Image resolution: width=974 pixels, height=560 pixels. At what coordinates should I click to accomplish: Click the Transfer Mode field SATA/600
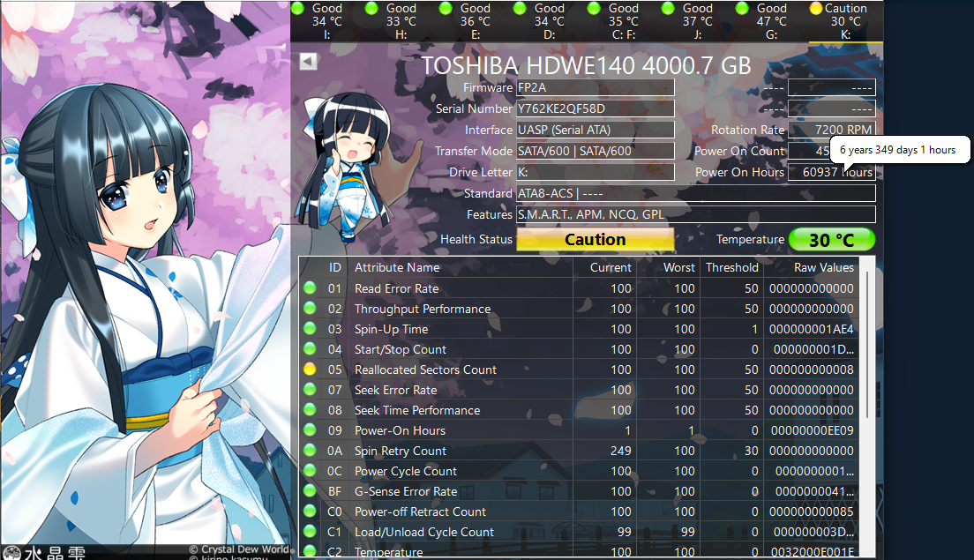[x=596, y=151]
